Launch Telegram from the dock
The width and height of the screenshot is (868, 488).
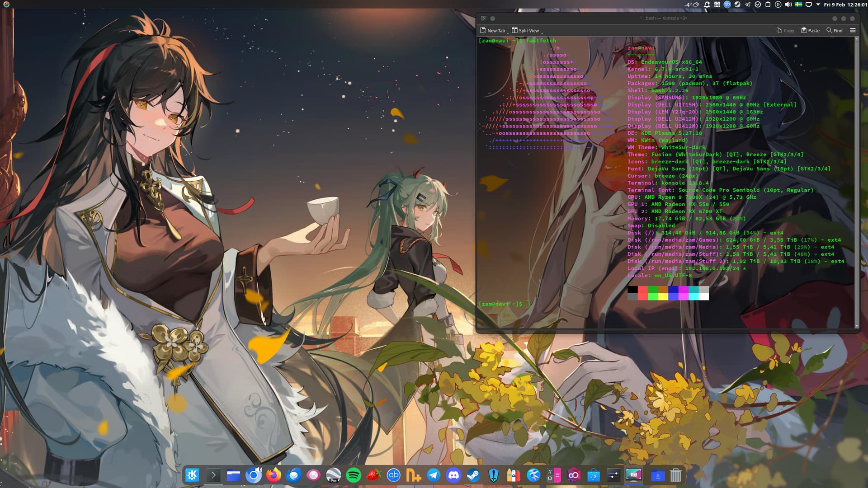(x=434, y=475)
